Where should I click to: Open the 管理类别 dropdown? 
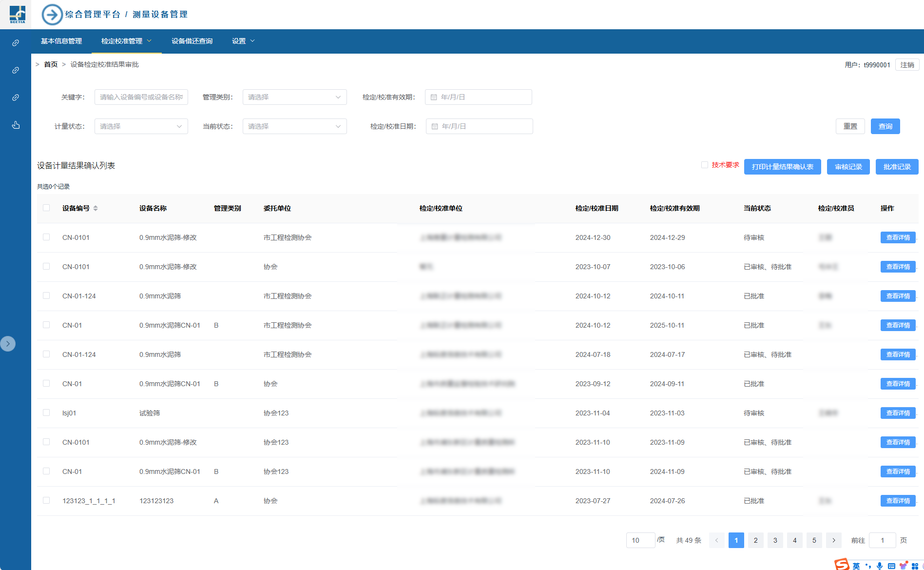pyautogui.click(x=294, y=97)
